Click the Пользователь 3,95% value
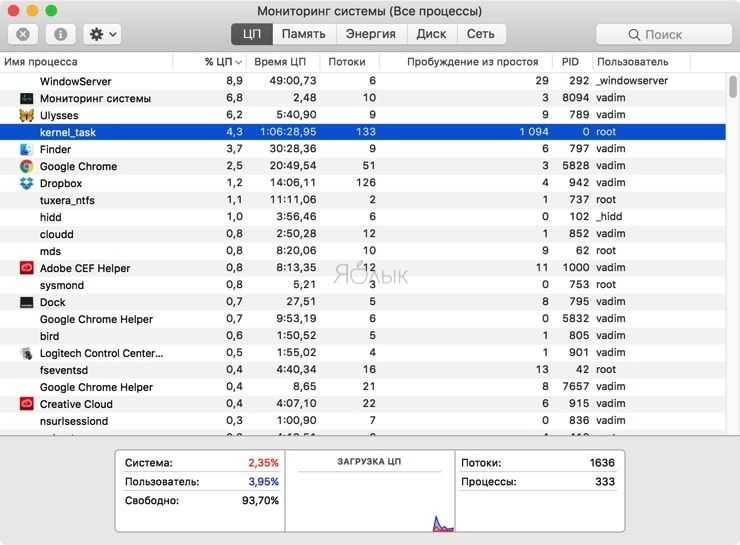The image size is (740, 545). [x=263, y=482]
